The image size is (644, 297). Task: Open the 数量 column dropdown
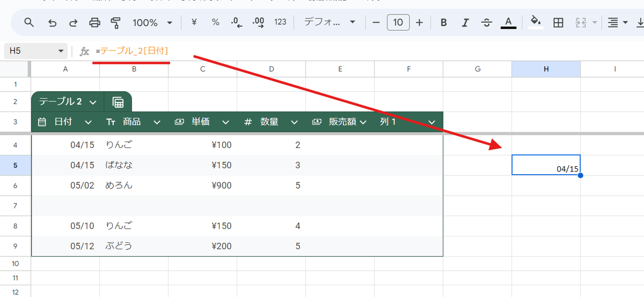point(294,122)
